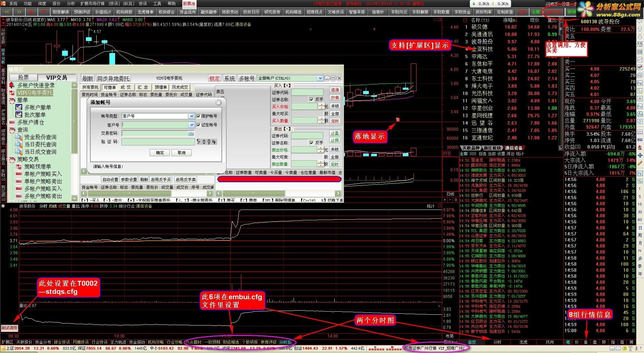
Task: Click 确定 in 添加帐号 dialog
Action: (x=160, y=152)
